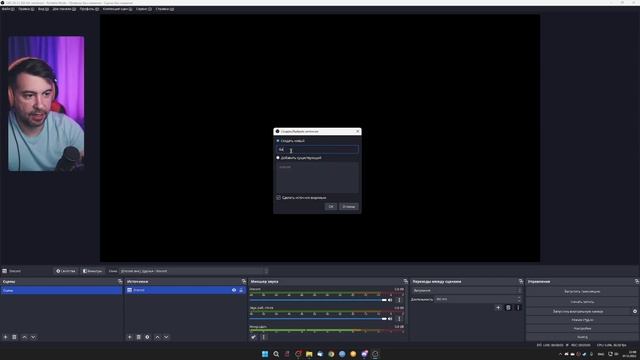Move source down arrow in Источники panel

(166, 337)
